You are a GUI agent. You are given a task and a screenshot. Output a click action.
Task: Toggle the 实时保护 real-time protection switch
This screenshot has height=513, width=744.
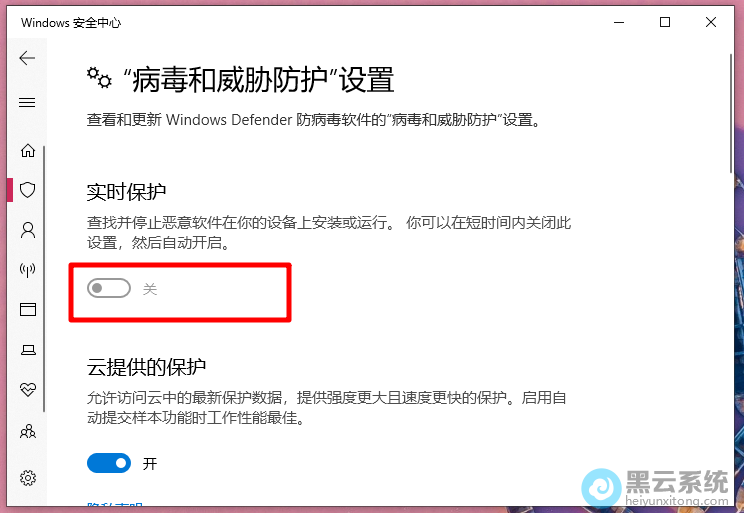[109, 288]
